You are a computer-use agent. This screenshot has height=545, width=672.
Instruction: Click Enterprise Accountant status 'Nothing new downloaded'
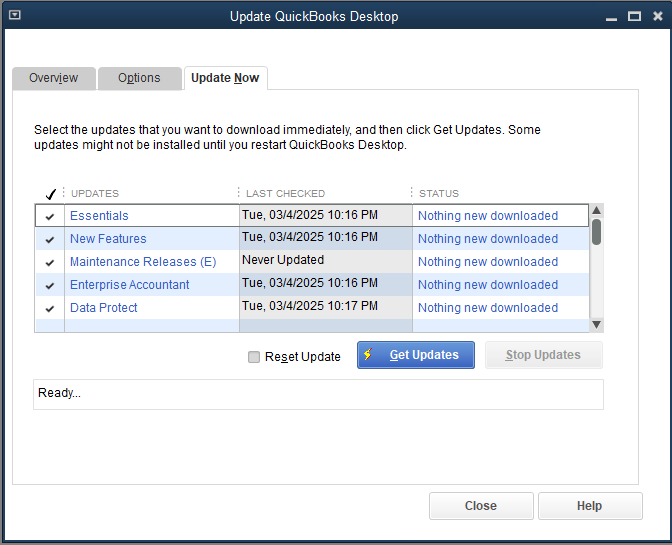(x=488, y=284)
